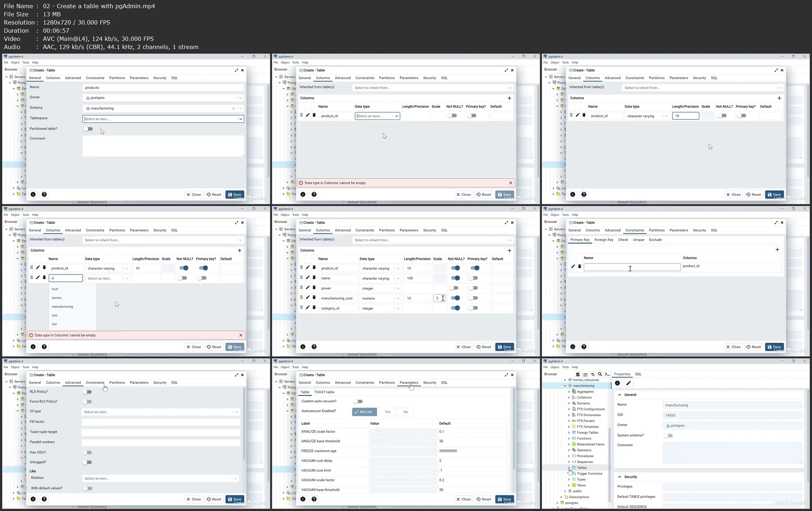The width and height of the screenshot is (812, 511).
Task: Choose 'berries' from the suggestion list
Action: (57, 298)
